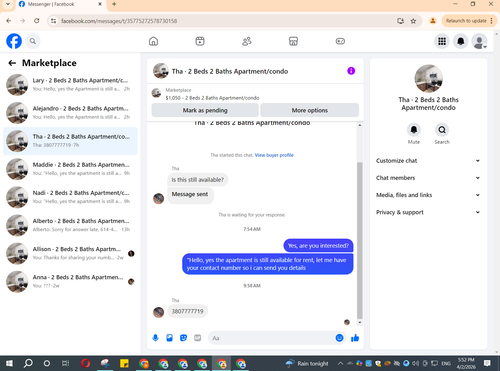Open Anna conversation in list
The image size is (500, 371).
(70, 281)
